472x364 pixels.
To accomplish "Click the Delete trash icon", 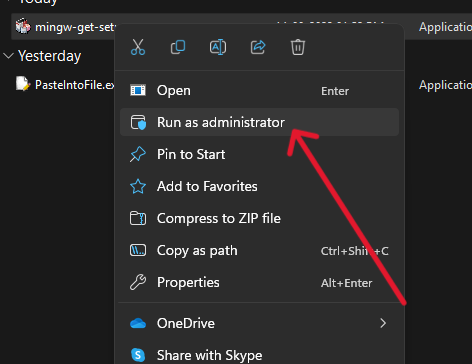I will (298, 47).
